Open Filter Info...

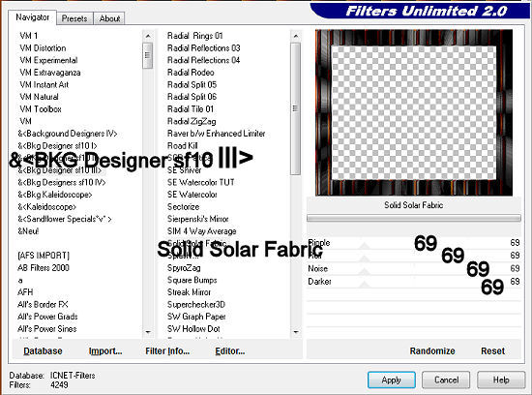167,350
